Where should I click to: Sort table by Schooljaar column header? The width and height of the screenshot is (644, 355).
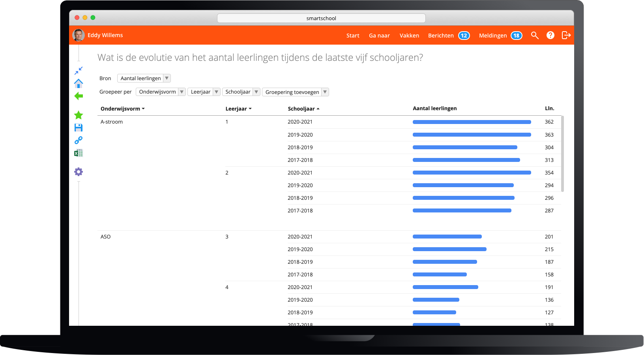[x=303, y=109]
